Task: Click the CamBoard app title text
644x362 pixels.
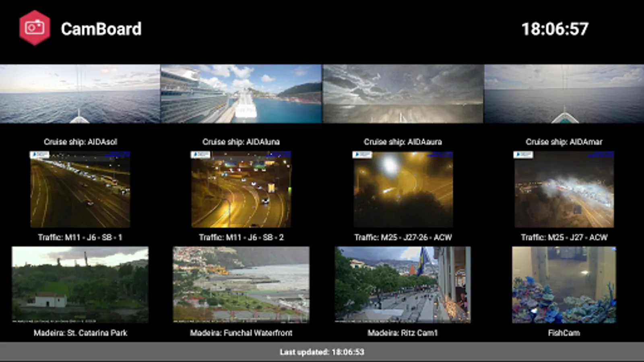Action: click(x=101, y=29)
